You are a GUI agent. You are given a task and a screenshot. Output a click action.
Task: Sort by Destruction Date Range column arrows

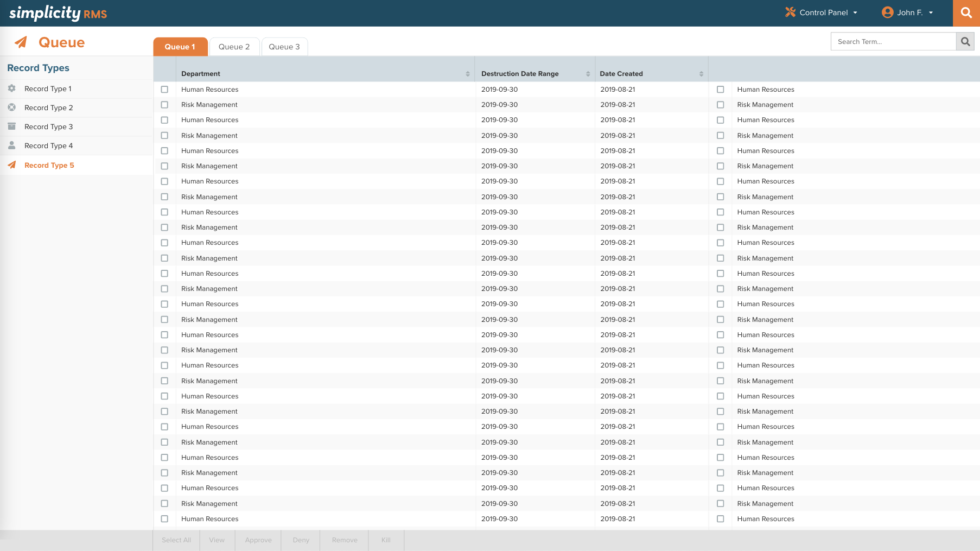588,74
